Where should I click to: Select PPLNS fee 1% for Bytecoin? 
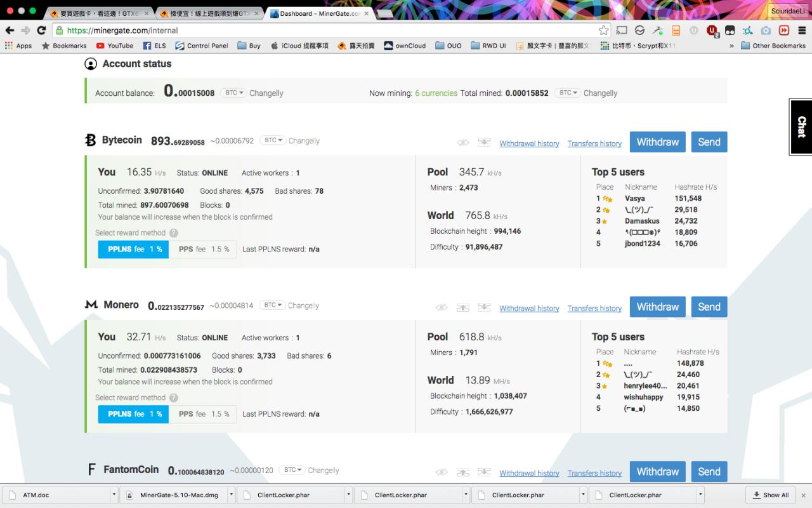click(x=133, y=249)
